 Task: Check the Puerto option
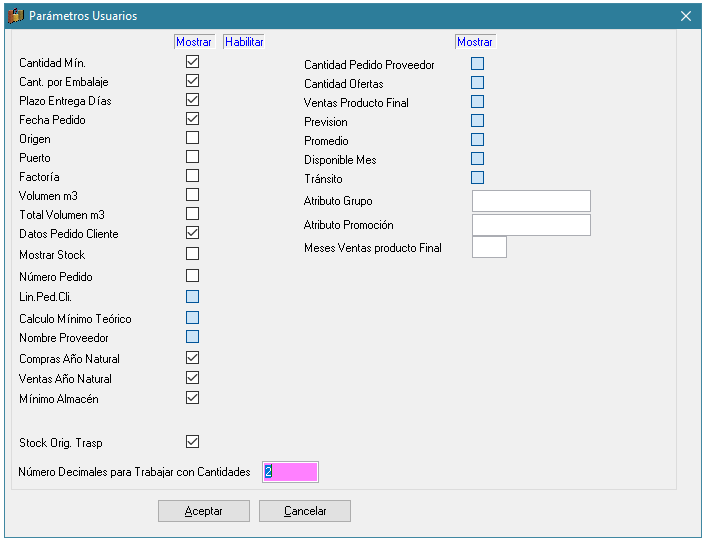click(192, 157)
